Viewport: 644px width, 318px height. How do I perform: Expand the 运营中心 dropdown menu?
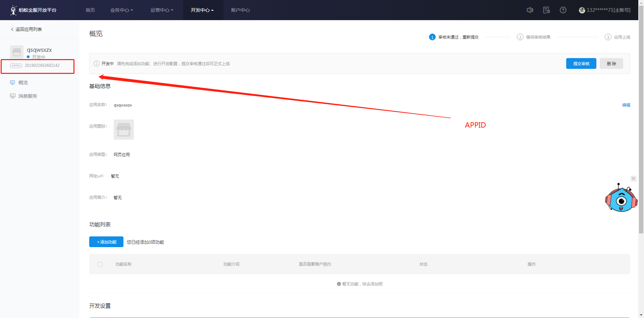click(x=162, y=10)
